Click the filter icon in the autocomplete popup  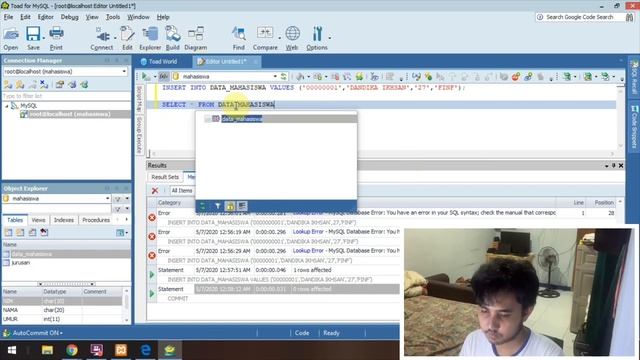pyautogui.click(x=217, y=206)
